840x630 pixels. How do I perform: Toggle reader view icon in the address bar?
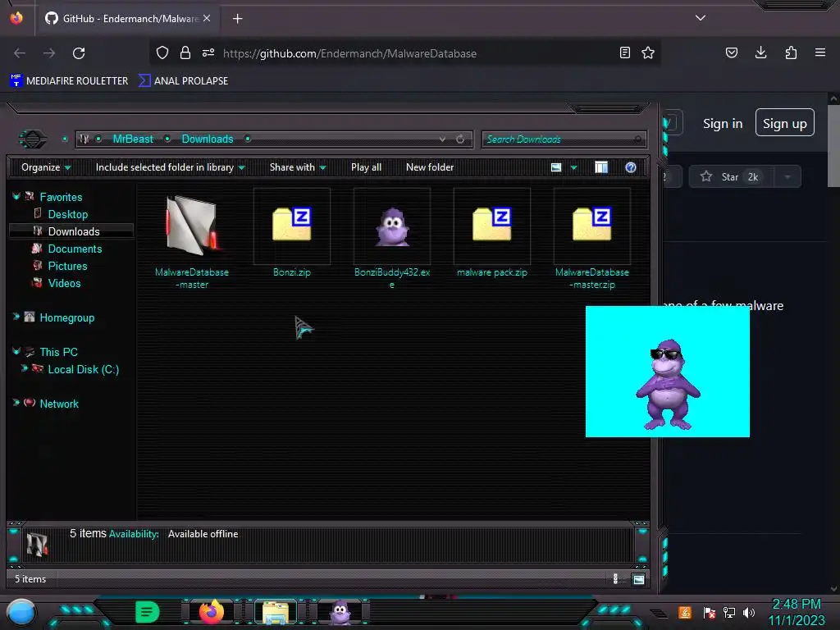coord(624,52)
